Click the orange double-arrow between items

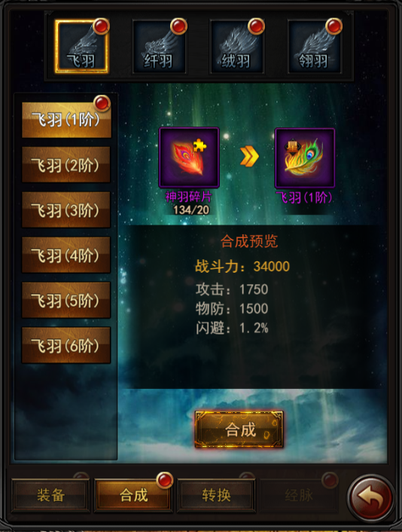tap(249, 157)
